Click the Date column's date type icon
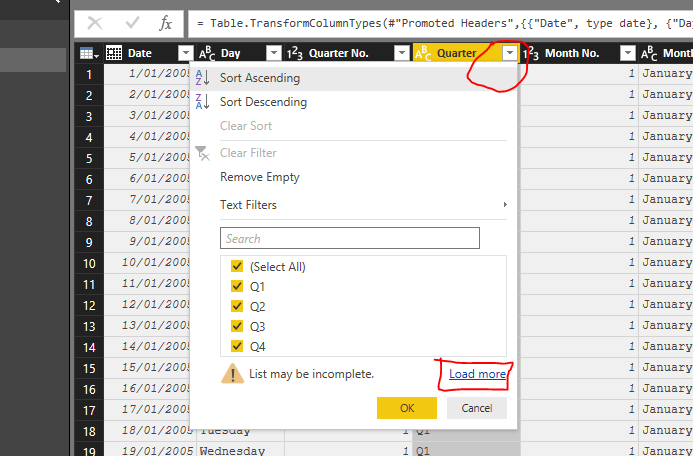This screenshot has height=456, width=693. pos(114,53)
